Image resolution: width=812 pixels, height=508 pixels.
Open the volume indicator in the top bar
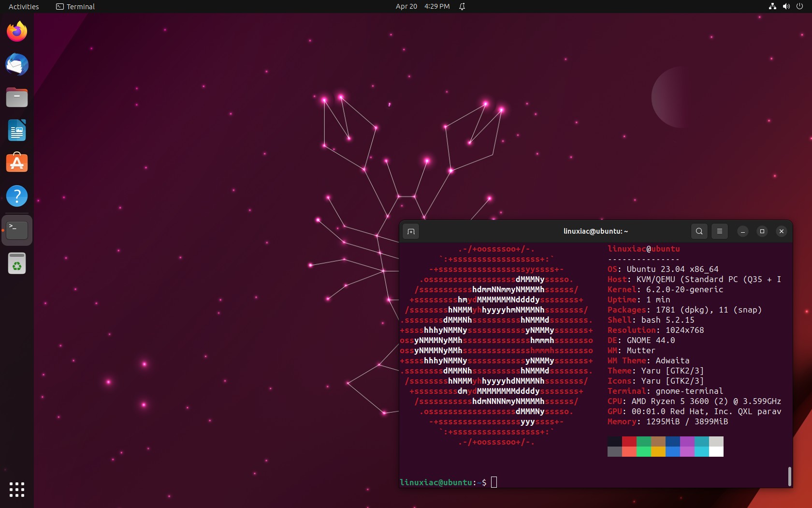click(x=786, y=6)
